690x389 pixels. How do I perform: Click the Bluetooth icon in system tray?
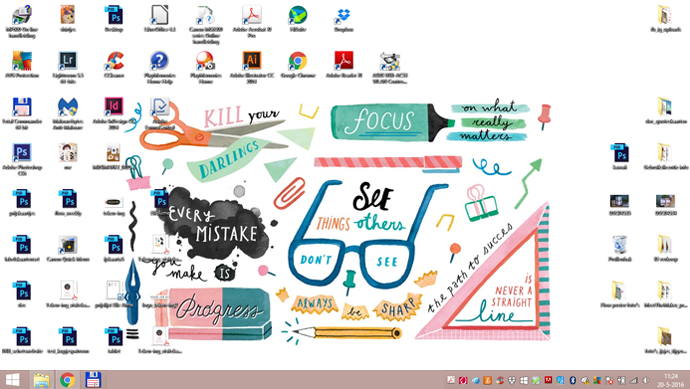(x=573, y=380)
